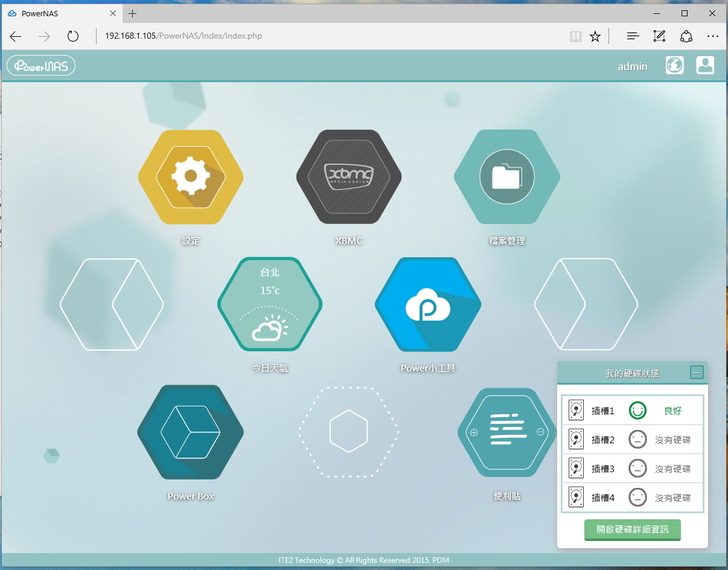Image resolution: width=728 pixels, height=570 pixels.
Task: Open a new browser tab
Action: [x=132, y=13]
